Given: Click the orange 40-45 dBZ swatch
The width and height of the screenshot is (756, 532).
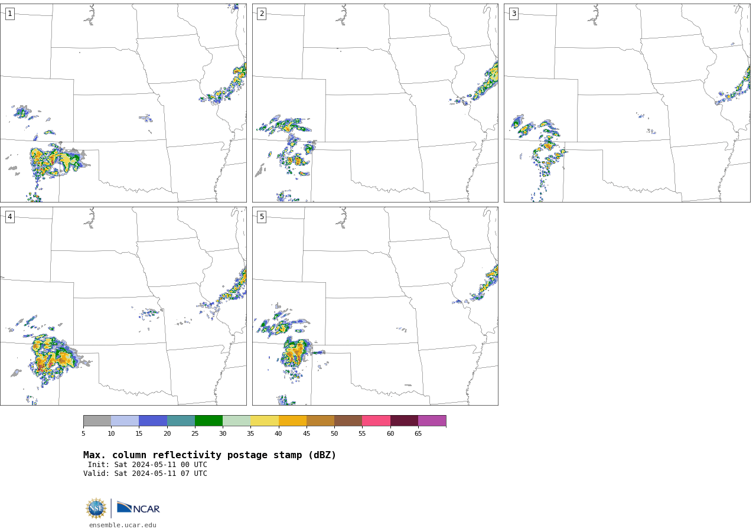Looking at the screenshot, I should point(292,420).
